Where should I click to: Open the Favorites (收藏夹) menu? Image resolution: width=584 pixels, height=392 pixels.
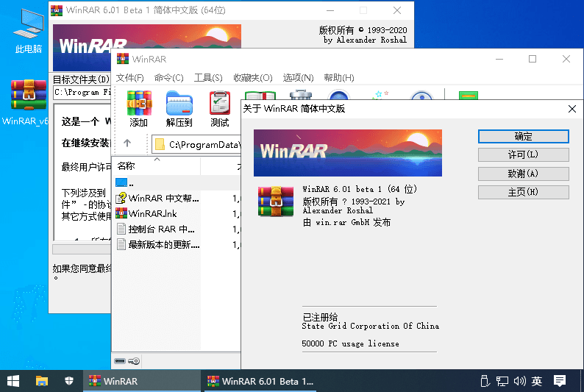pyautogui.click(x=252, y=78)
